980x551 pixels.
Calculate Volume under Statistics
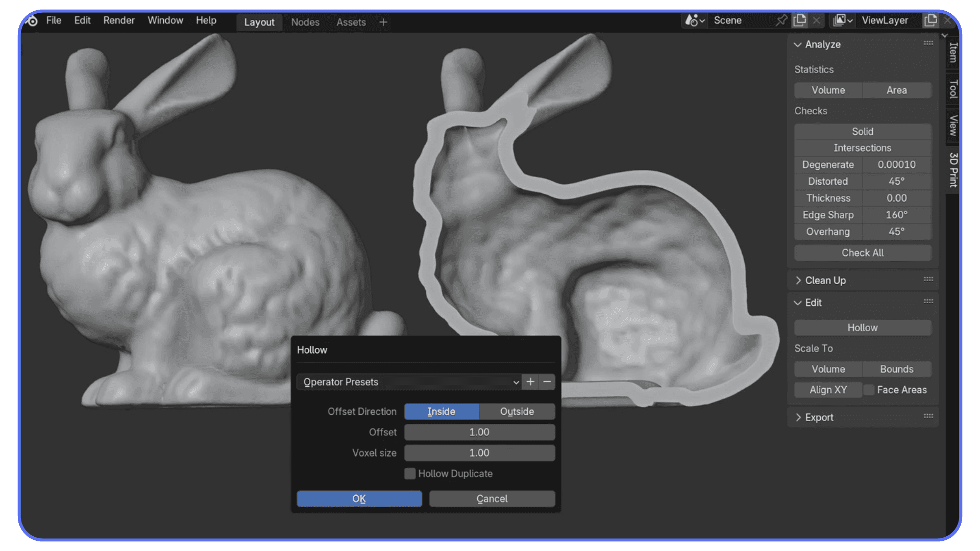click(x=828, y=90)
